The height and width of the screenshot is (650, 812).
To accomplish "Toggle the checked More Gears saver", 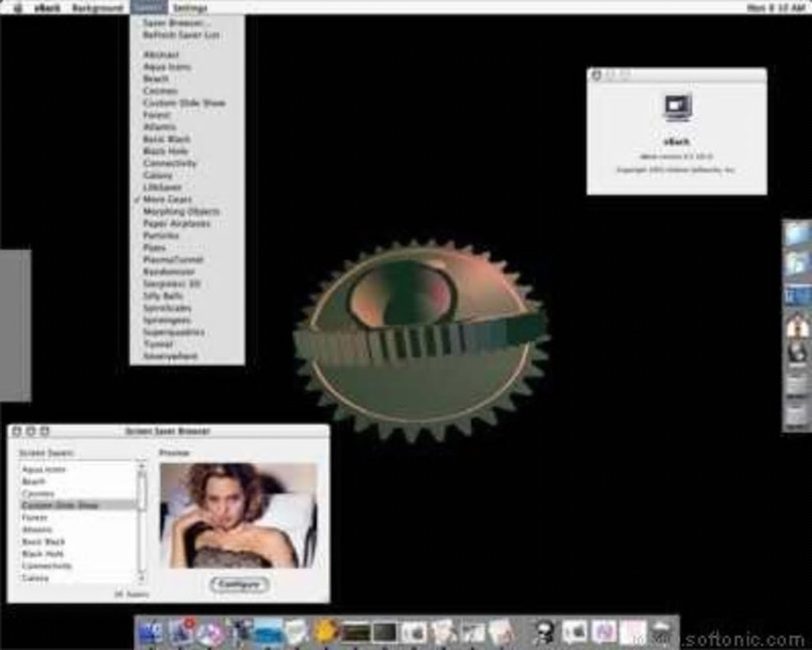I will [x=167, y=199].
